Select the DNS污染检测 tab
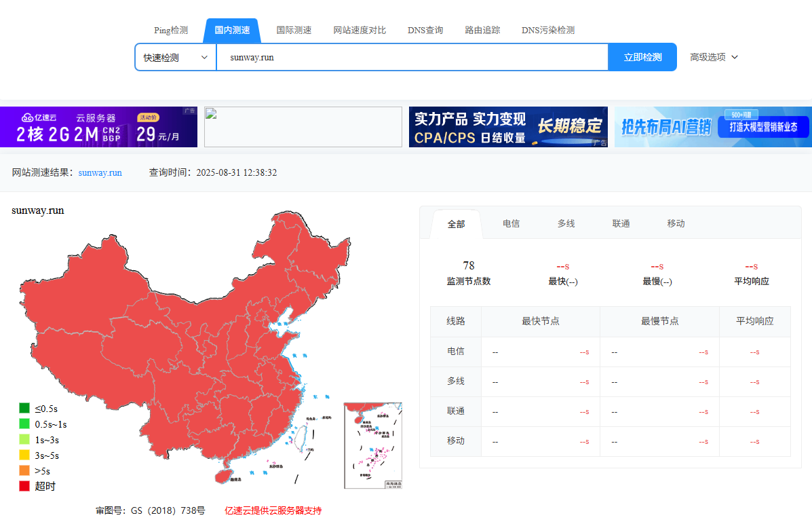Viewport: 812px width, 524px height. pyautogui.click(x=547, y=31)
